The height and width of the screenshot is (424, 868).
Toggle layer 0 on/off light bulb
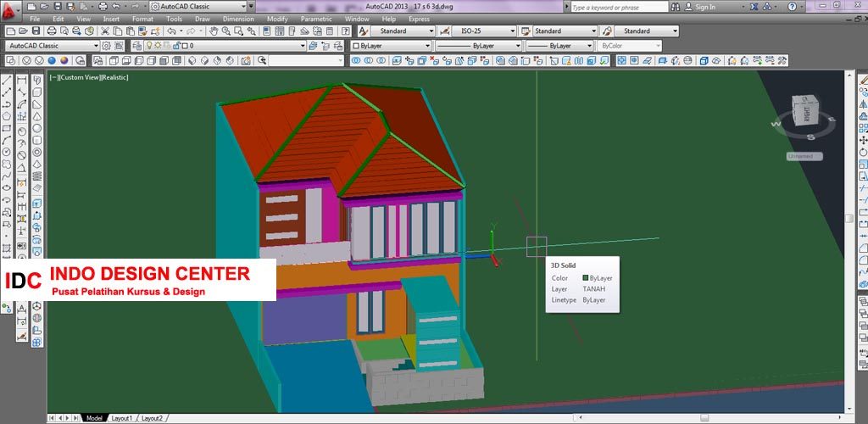[149, 46]
